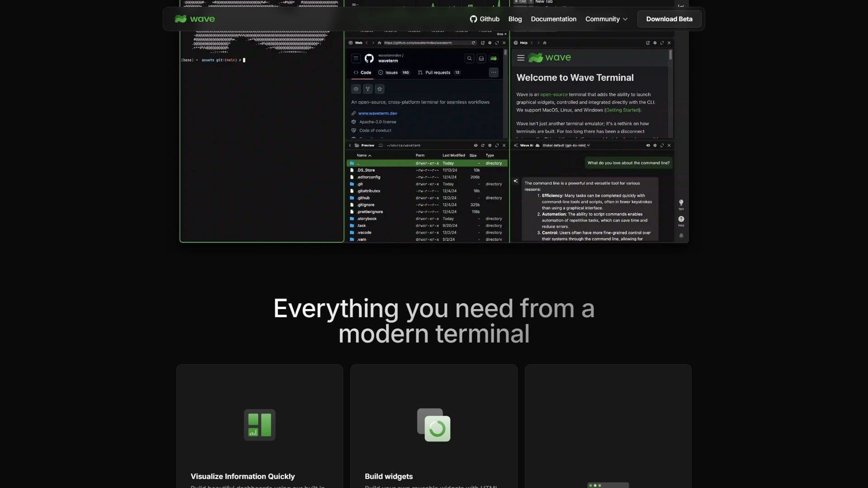The width and height of the screenshot is (868, 488).
Task: Open the Blog page from the navbar
Action: 515,19
